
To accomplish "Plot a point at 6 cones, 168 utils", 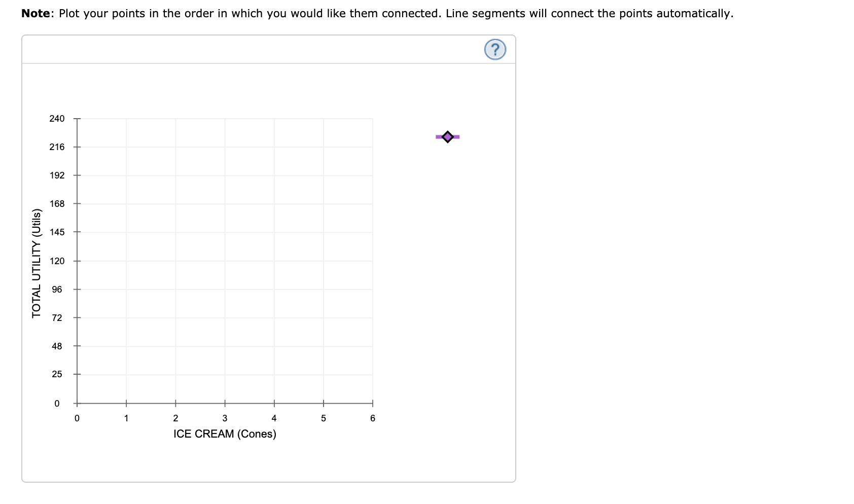I will coord(372,203).
